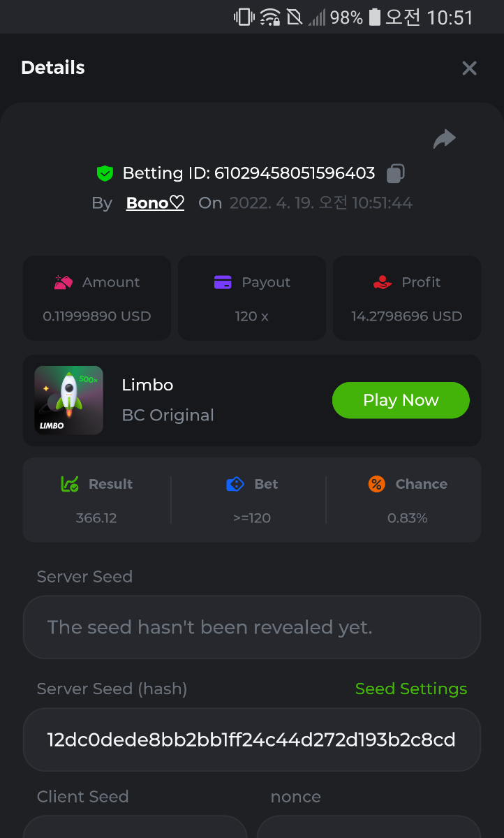
Task: Tap the Wi-Fi icon in status bar
Action: coord(269,17)
